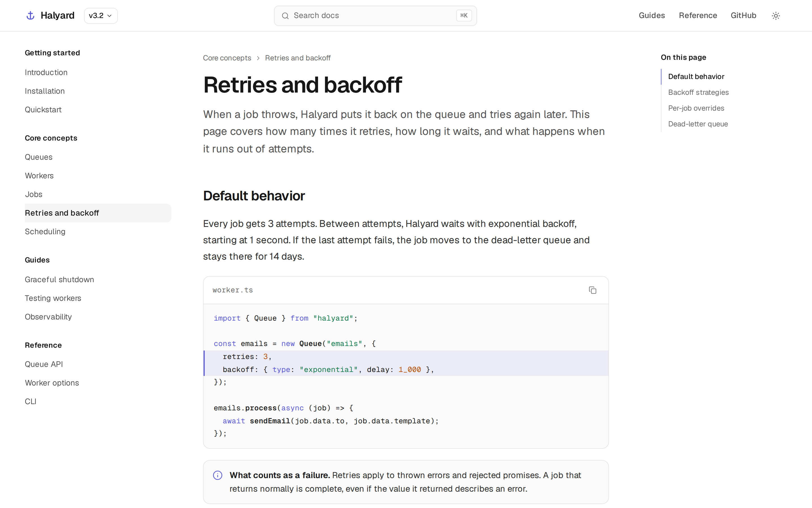Image resolution: width=812 pixels, height=508 pixels.
Task: Open the v3.2 version dropdown
Action: coord(101,16)
